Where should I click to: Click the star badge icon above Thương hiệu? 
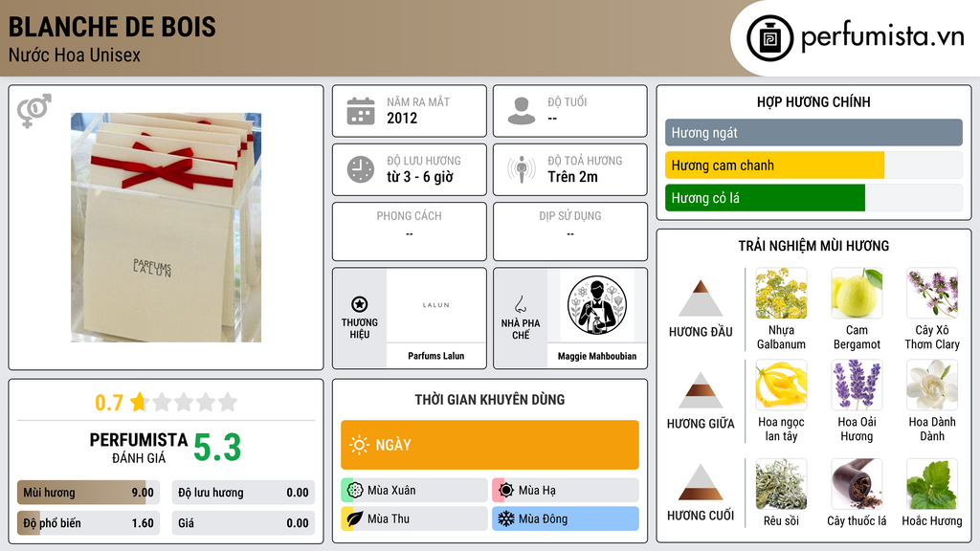click(x=360, y=304)
